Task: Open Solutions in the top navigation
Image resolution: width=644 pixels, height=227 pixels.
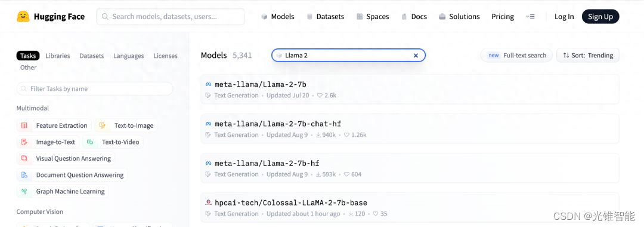Action: pos(459,17)
